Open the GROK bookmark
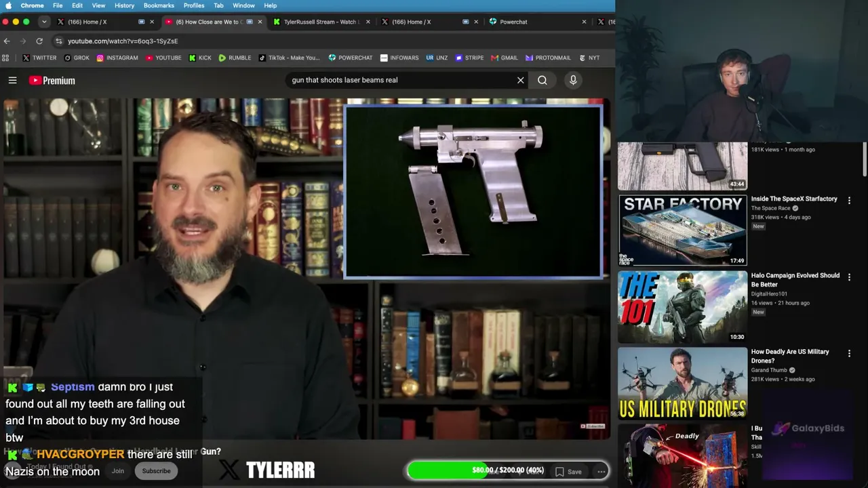Viewport: 868px width, 488px height. (x=77, y=58)
